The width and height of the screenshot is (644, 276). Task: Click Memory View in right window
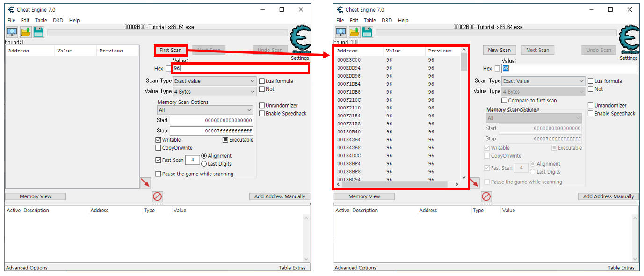tap(364, 196)
